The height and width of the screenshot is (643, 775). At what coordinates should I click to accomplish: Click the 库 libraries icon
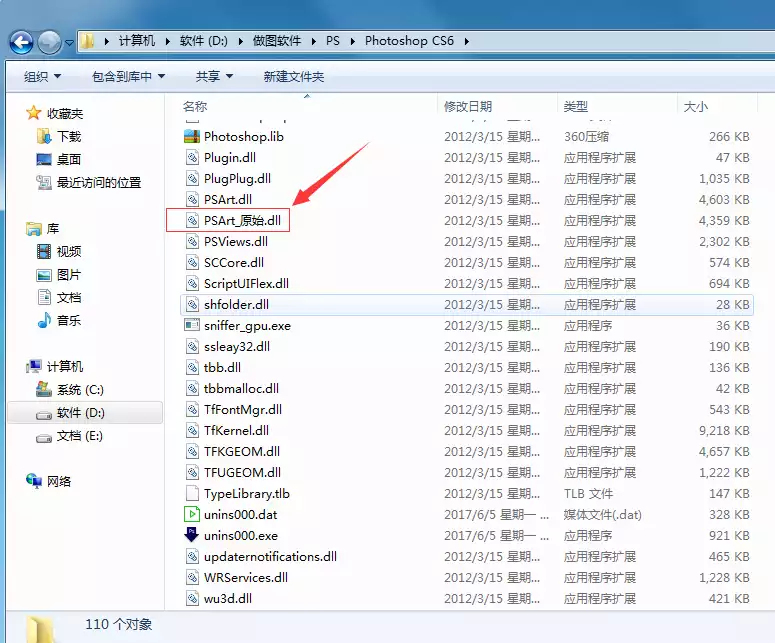pyautogui.click(x=33, y=228)
